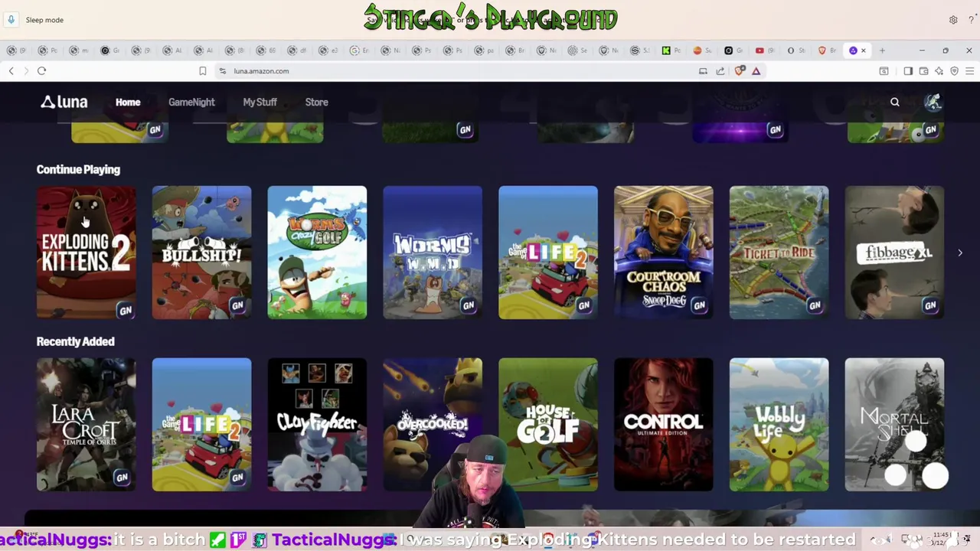Image resolution: width=980 pixels, height=551 pixels.
Task: Open the Luna search icon
Action: pos(894,102)
